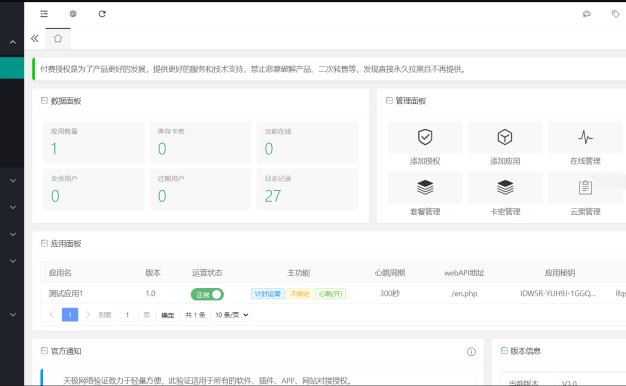Click the 运营状态 column header
Viewport: 626px width, 386px height.
pos(207,273)
